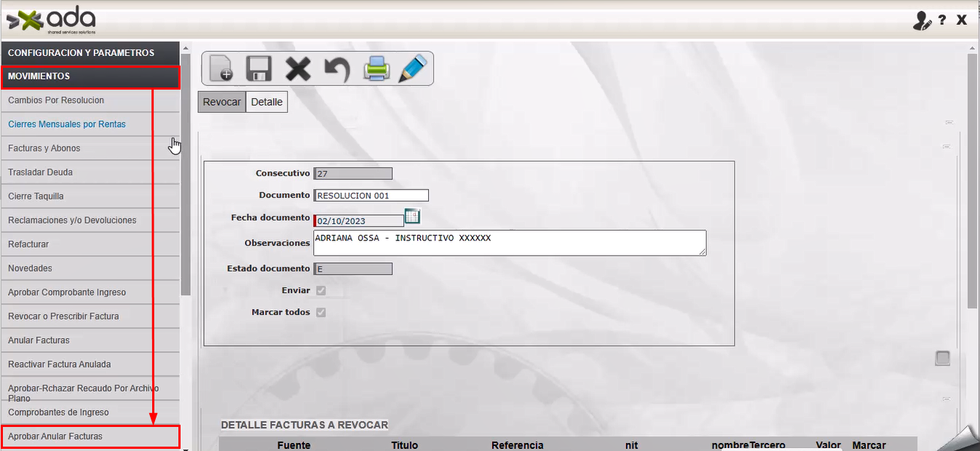Open Cierres Mensuales por Rentas link

(67, 125)
